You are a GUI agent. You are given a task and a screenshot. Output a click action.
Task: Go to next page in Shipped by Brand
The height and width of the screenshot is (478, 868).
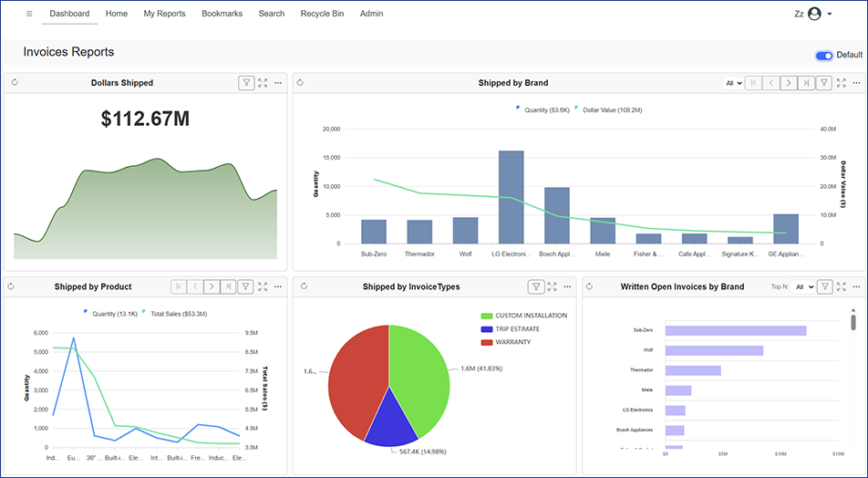click(788, 83)
